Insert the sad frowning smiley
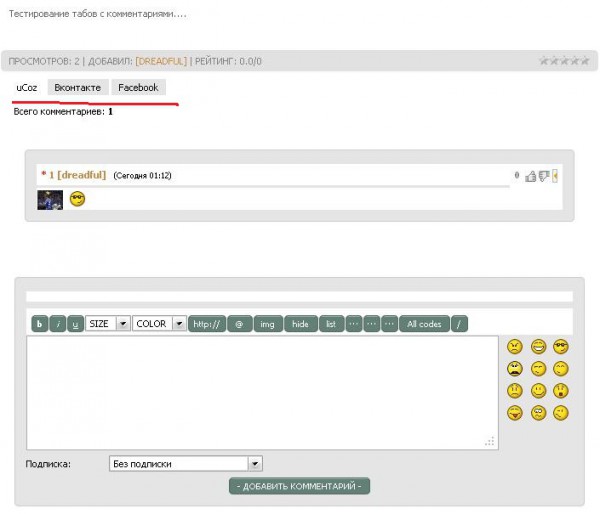 coord(515,391)
